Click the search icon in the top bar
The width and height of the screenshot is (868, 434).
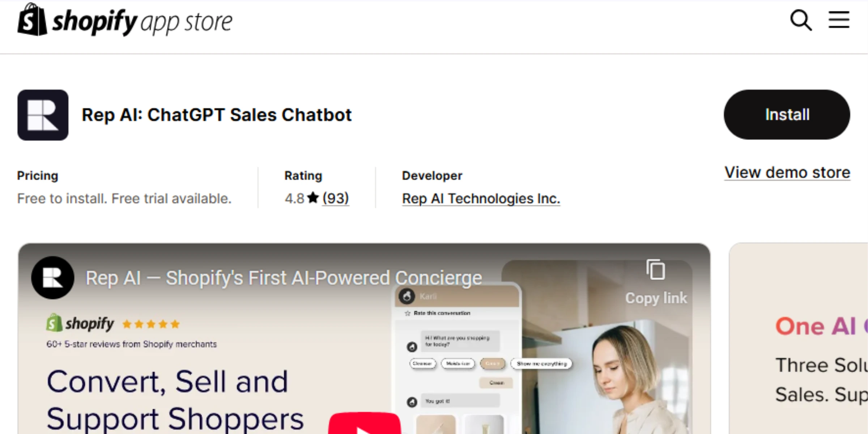[801, 21]
